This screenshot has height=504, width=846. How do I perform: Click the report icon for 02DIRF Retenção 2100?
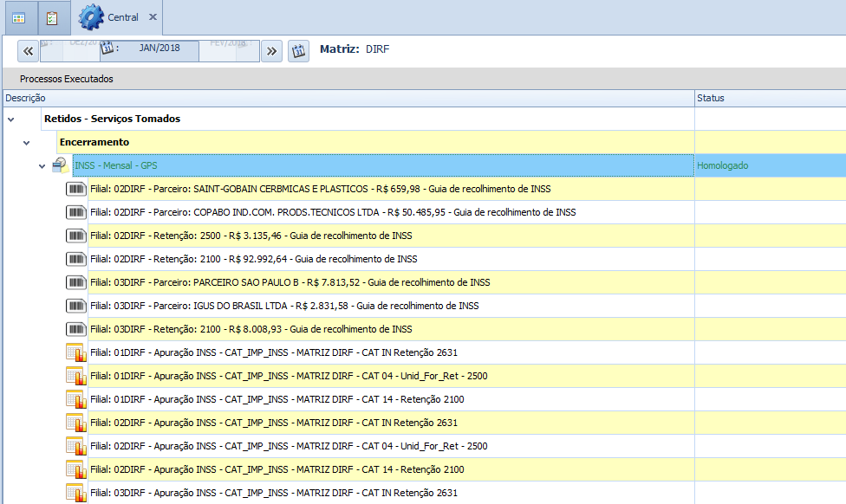tap(76, 469)
